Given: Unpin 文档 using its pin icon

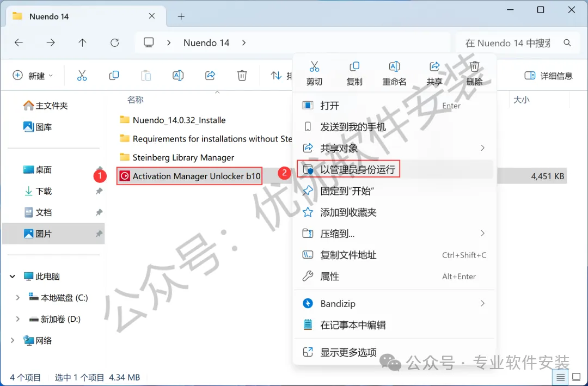Looking at the screenshot, I should [x=99, y=212].
